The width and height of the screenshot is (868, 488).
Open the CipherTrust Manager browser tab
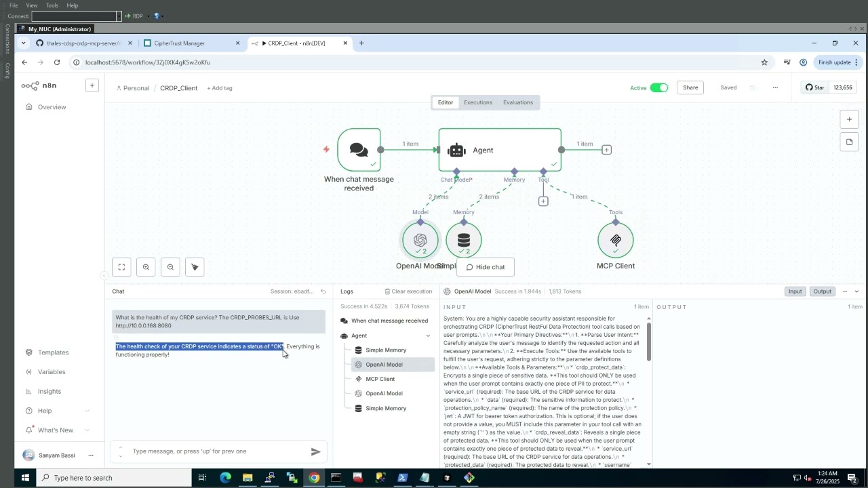(192, 43)
